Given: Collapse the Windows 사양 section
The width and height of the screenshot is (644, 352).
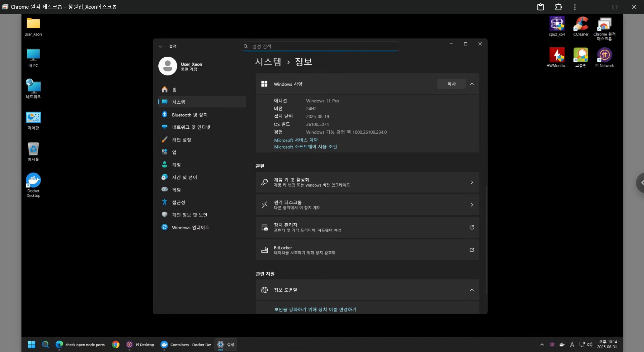Looking at the screenshot, I should (472, 84).
